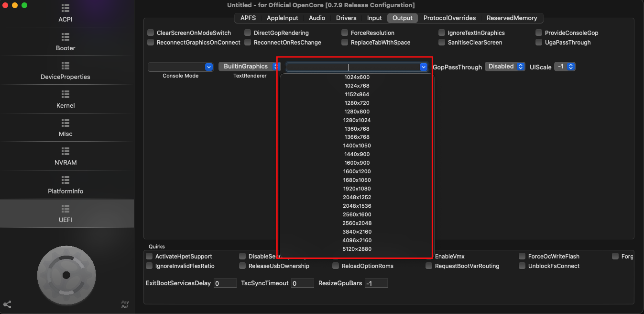Screen dimensions: 644x314
Task: Open the PlatformInfo section in sidebar
Action: [x=65, y=185]
